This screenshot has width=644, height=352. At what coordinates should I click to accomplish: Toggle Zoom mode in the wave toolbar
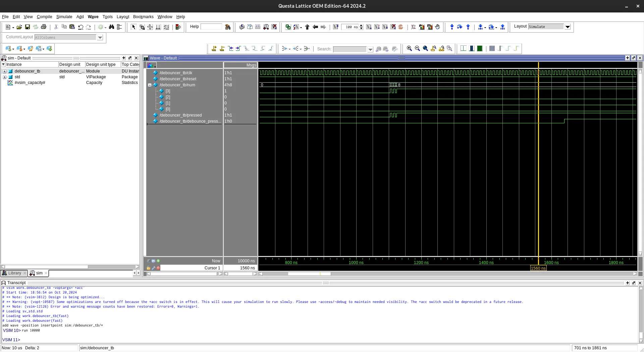point(142,27)
